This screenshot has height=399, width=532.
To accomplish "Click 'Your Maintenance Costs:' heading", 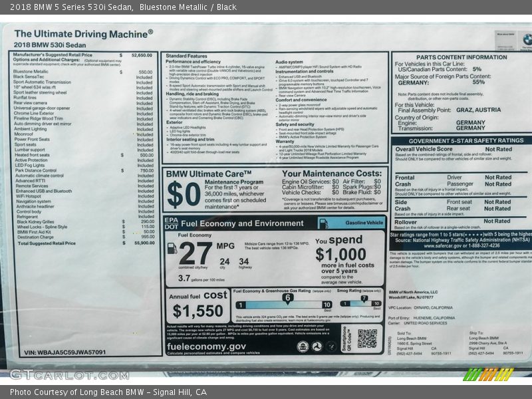I will coord(332,174).
